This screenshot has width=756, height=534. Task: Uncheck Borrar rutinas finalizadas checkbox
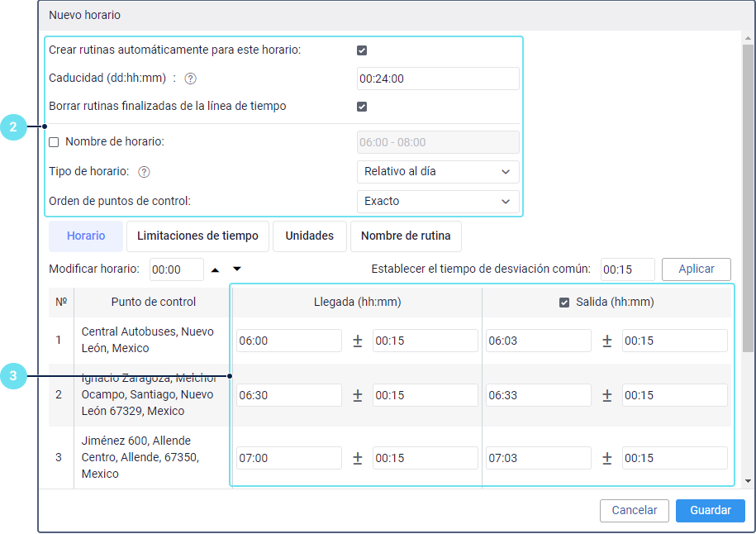tap(362, 107)
